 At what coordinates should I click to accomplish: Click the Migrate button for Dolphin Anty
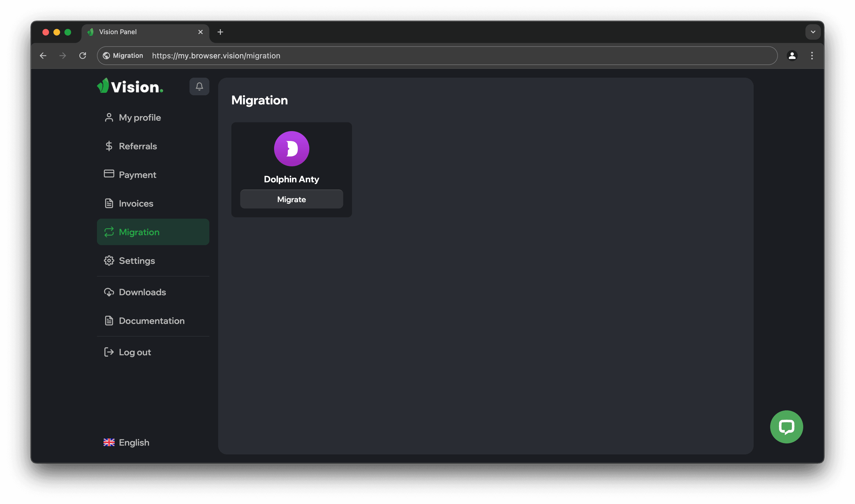[291, 199]
